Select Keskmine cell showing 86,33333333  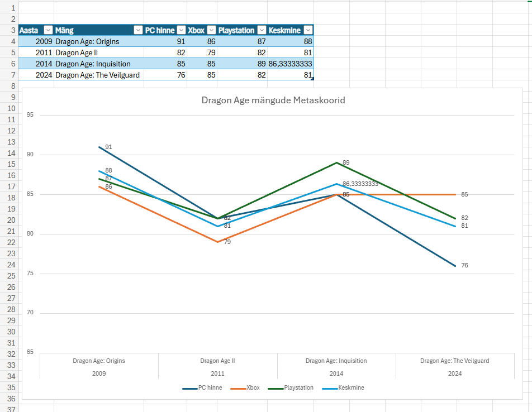pyautogui.click(x=291, y=64)
